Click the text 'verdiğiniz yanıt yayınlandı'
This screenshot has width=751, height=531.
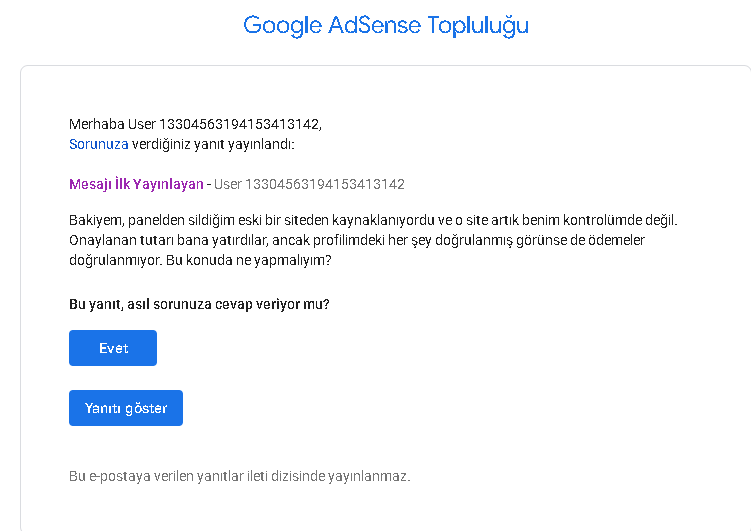(213, 144)
